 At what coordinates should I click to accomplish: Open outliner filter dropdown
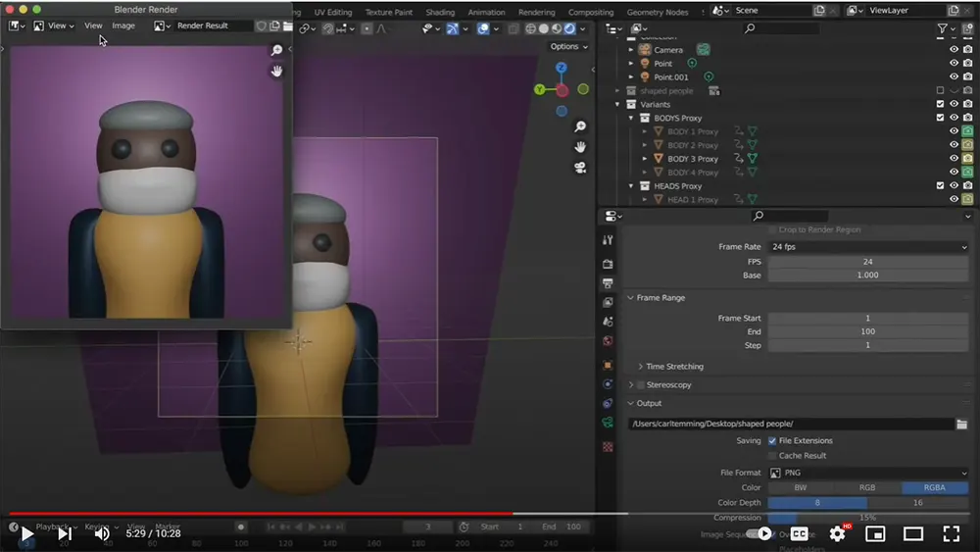point(947,28)
